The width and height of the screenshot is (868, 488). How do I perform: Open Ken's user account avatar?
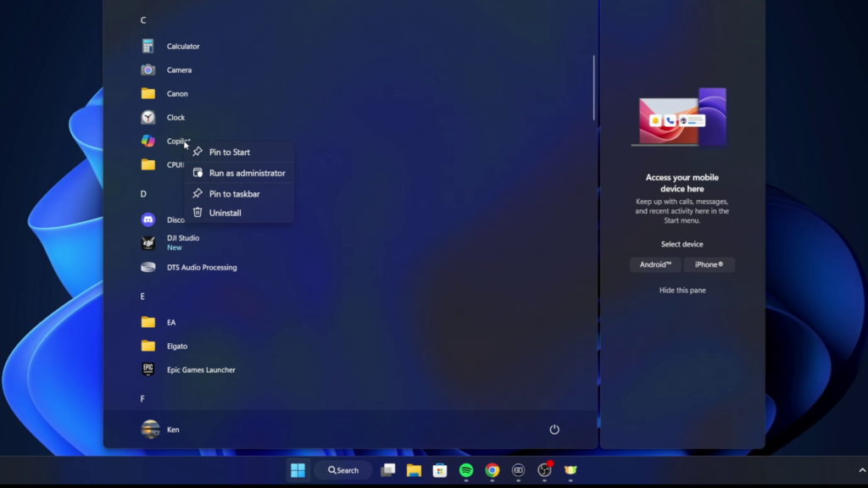[150, 430]
